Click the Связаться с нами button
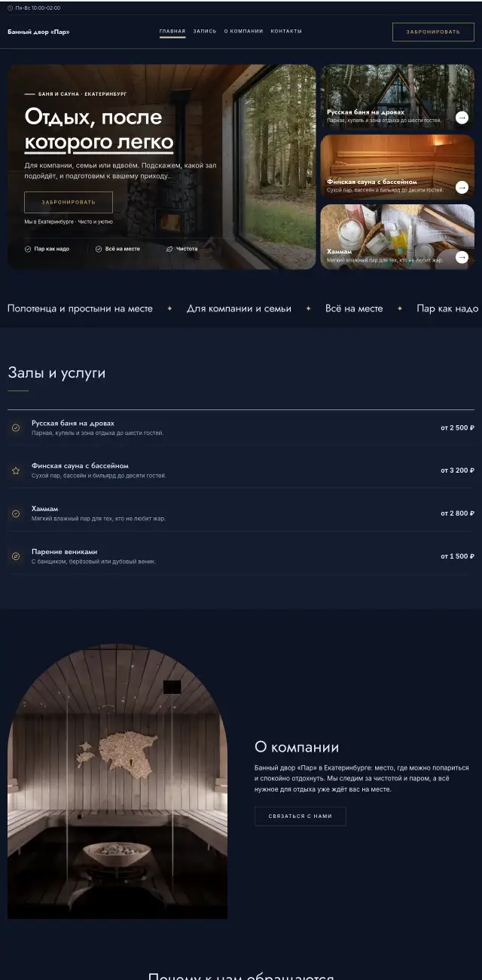 [x=300, y=816]
